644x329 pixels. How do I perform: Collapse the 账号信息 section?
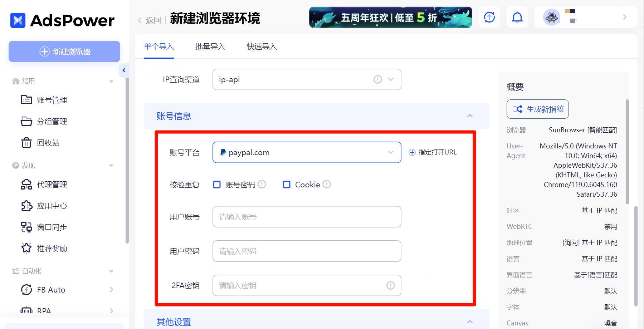[x=470, y=116]
